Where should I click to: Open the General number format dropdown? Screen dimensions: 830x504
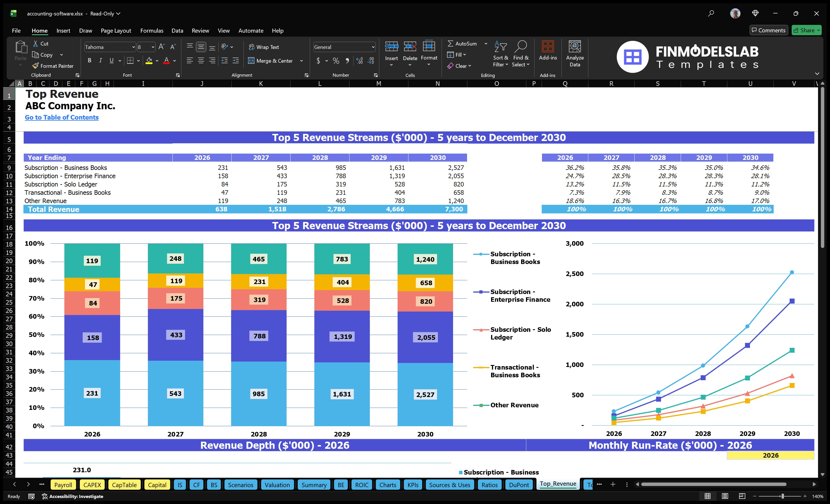[373, 47]
